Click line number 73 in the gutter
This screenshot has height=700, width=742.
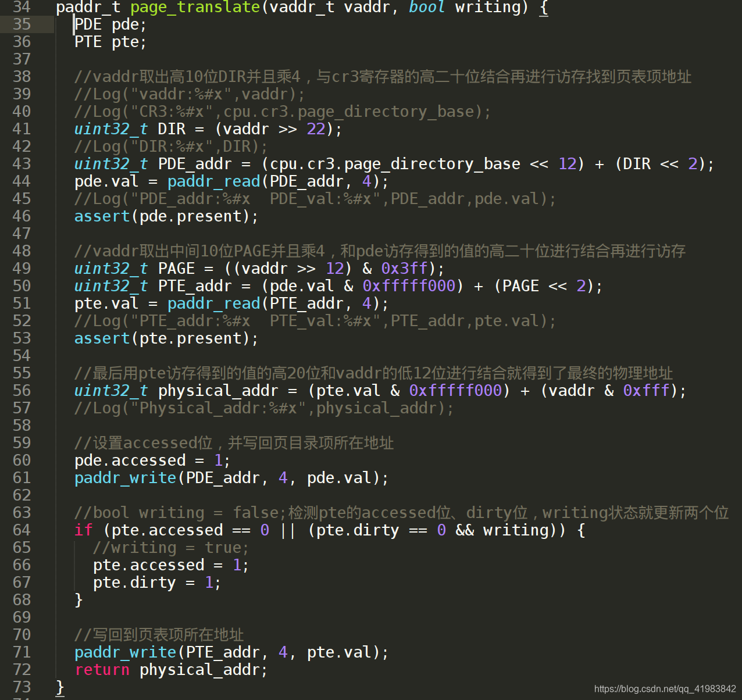tap(22, 687)
